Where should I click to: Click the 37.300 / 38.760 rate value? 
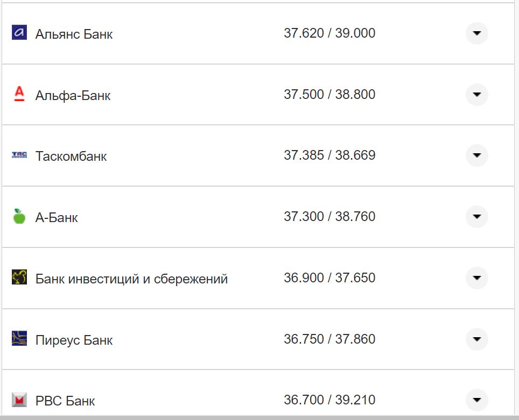(329, 217)
